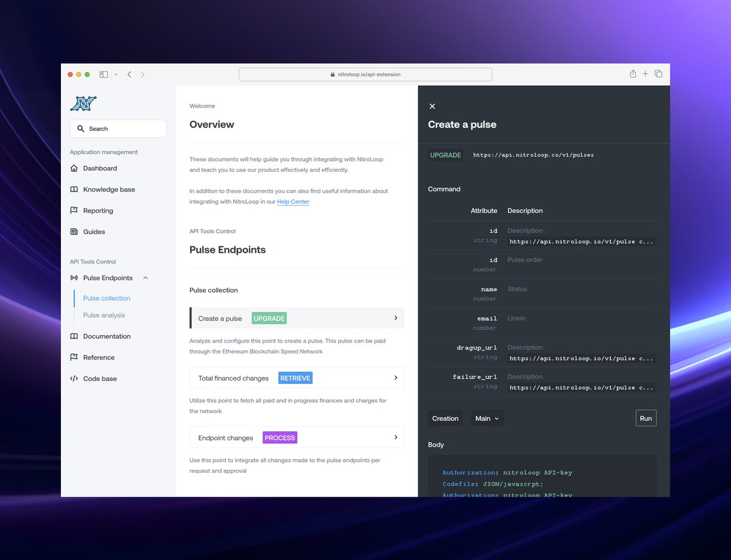Open sidebar options dropdown arrow in toolbar
Viewport: 731px width, 560px height.
116,74
